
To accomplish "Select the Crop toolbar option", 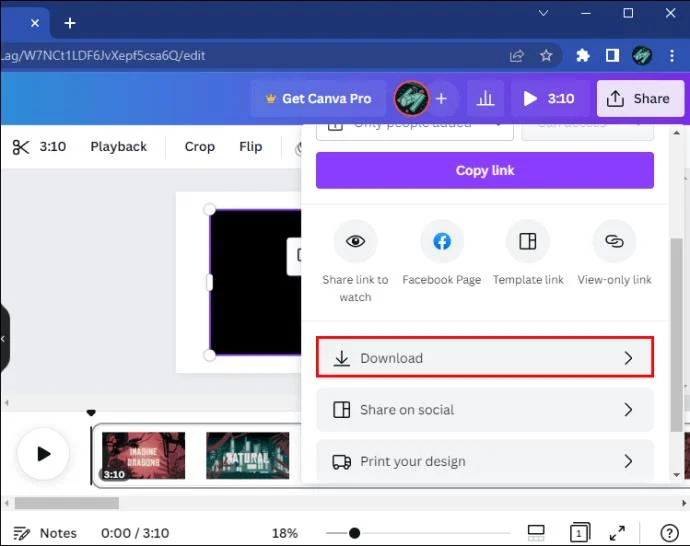I will [199, 147].
